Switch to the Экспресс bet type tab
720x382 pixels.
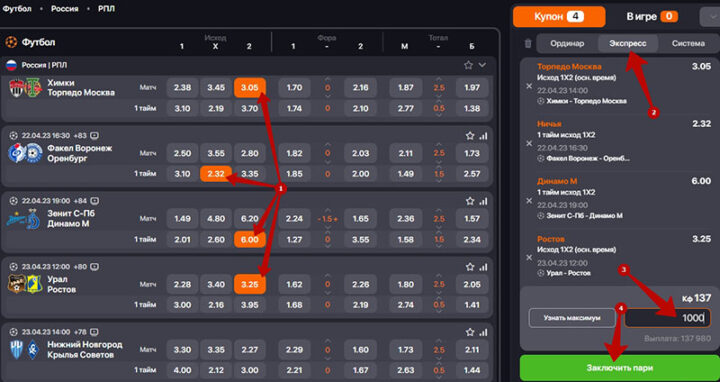point(628,44)
